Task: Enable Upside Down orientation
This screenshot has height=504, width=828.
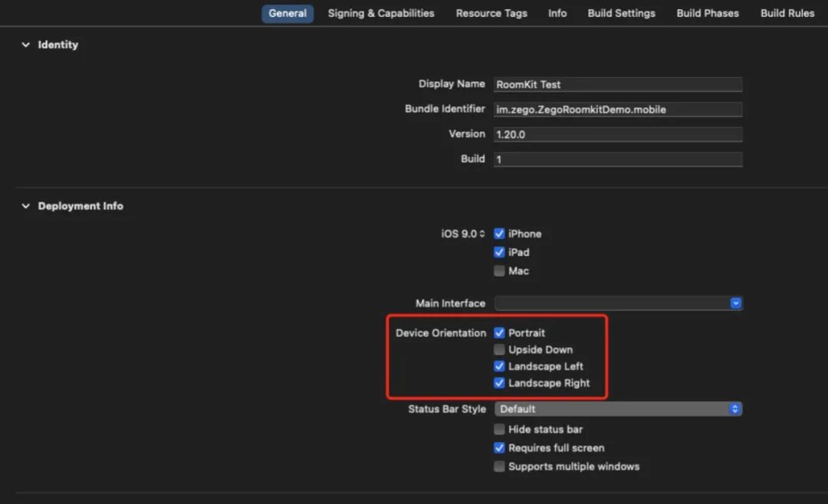Action: pos(500,350)
